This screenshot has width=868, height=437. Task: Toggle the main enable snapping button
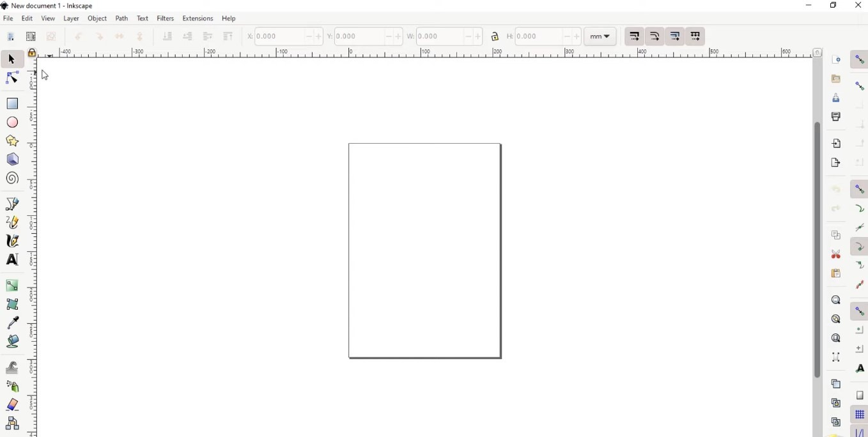coord(859,60)
